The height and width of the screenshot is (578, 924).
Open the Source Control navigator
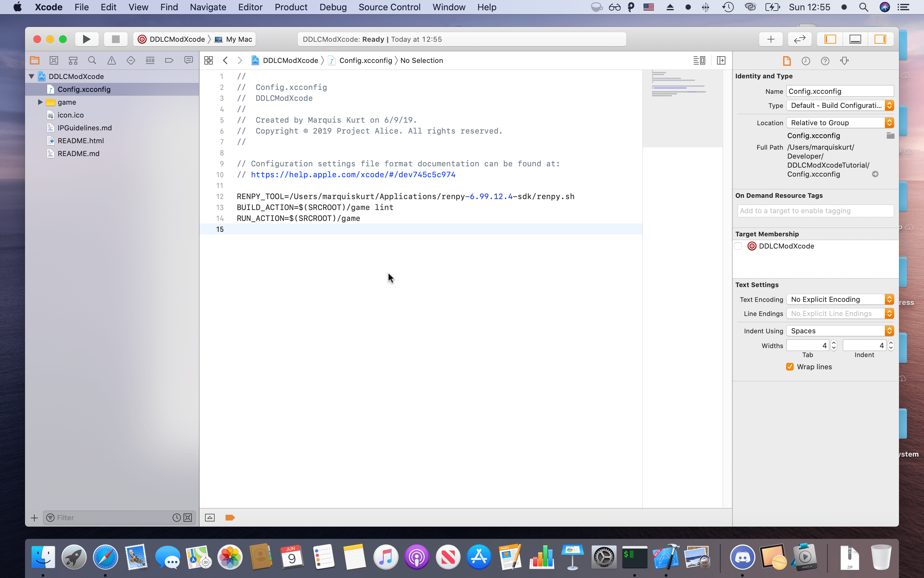coord(54,60)
